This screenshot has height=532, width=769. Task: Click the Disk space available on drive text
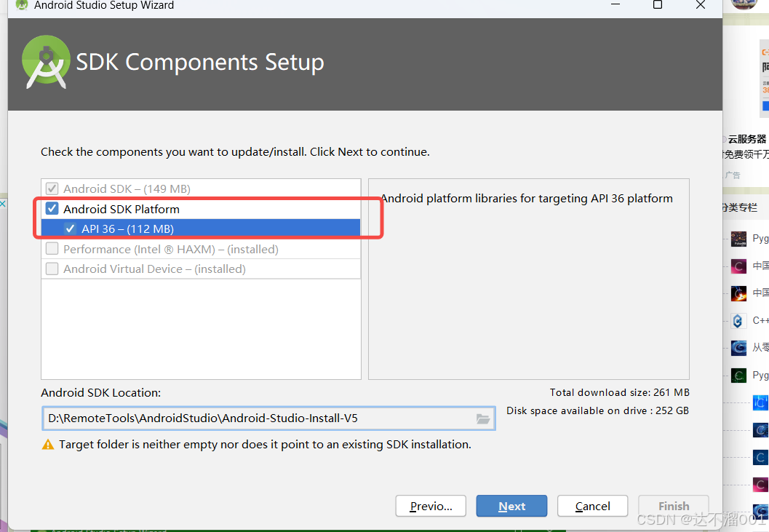[x=597, y=410]
